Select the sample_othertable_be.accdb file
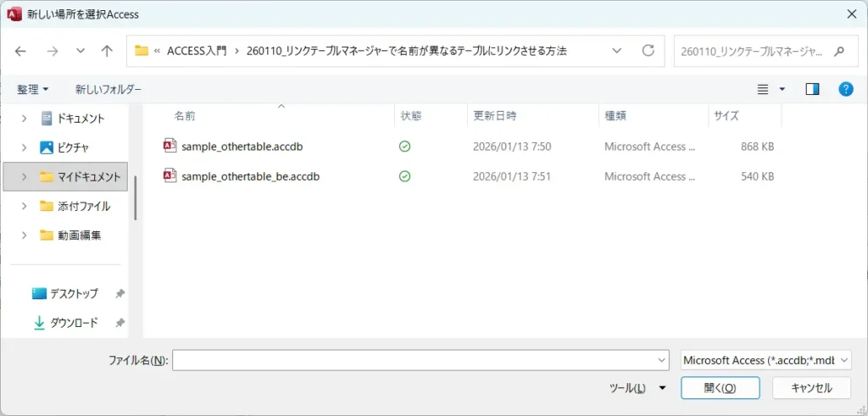The width and height of the screenshot is (868, 416). click(250, 176)
